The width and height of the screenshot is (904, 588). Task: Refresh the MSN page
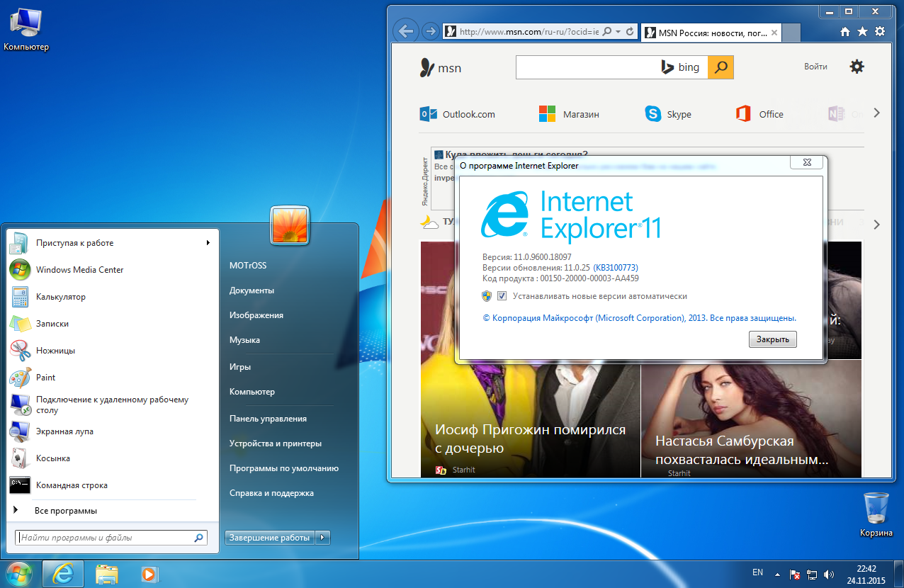[x=630, y=32]
